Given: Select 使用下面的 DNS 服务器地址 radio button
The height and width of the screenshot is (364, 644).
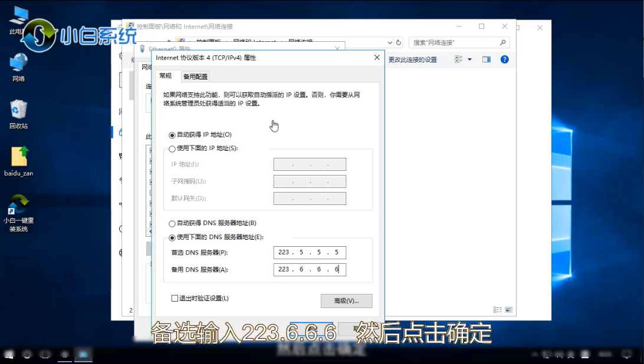Looking at the screenshot, I should (172, 237).
